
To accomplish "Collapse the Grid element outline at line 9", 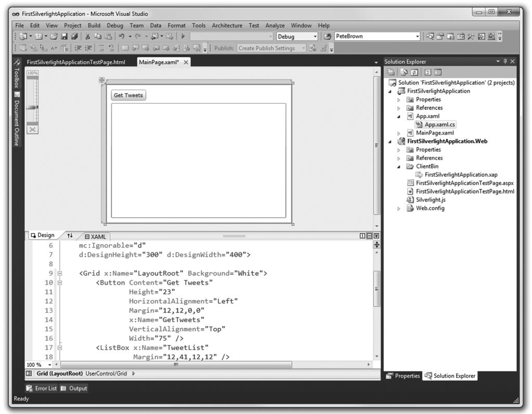I will 60,273.
